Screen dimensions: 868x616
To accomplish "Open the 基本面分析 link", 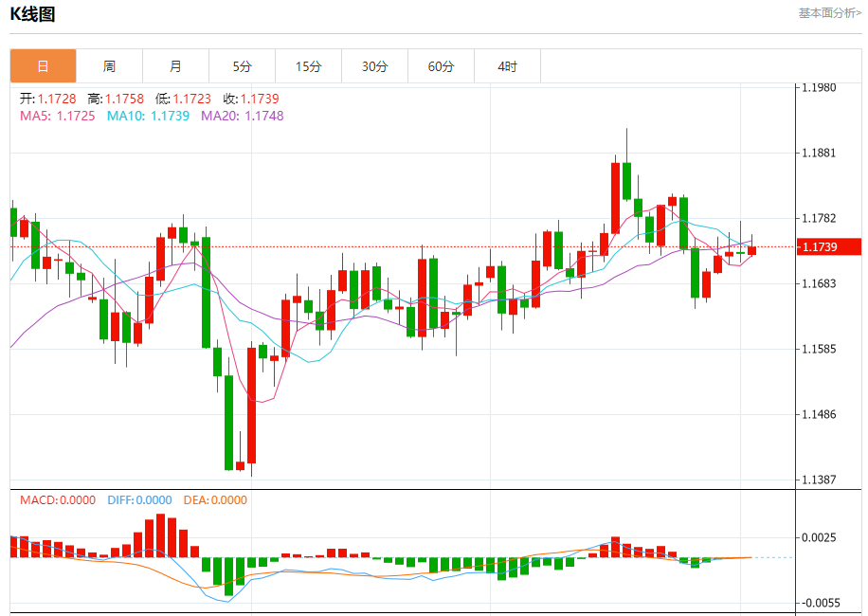I will (x=829, y=13).
